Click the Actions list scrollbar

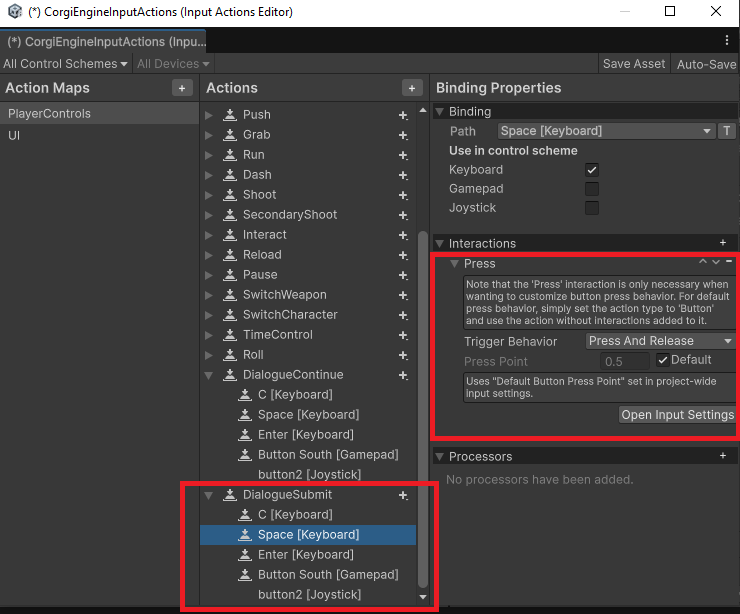pyautogui.click(x=423, y=408)
